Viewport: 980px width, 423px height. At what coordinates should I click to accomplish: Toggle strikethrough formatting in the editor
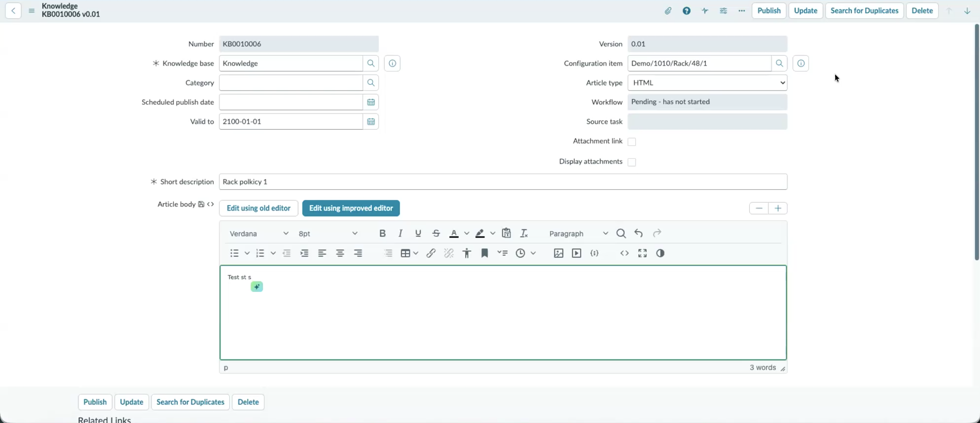[x=436, y=233]
